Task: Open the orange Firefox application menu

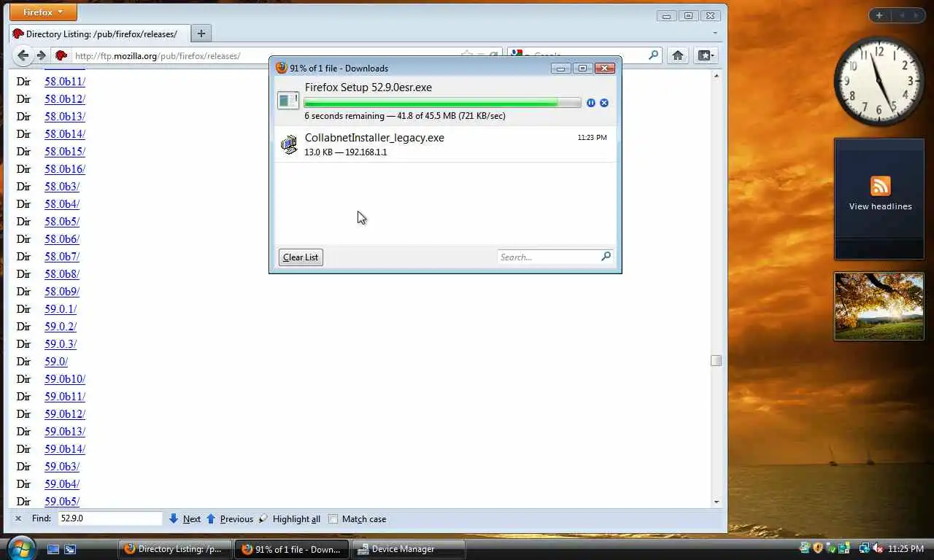Action: point(43,12)
